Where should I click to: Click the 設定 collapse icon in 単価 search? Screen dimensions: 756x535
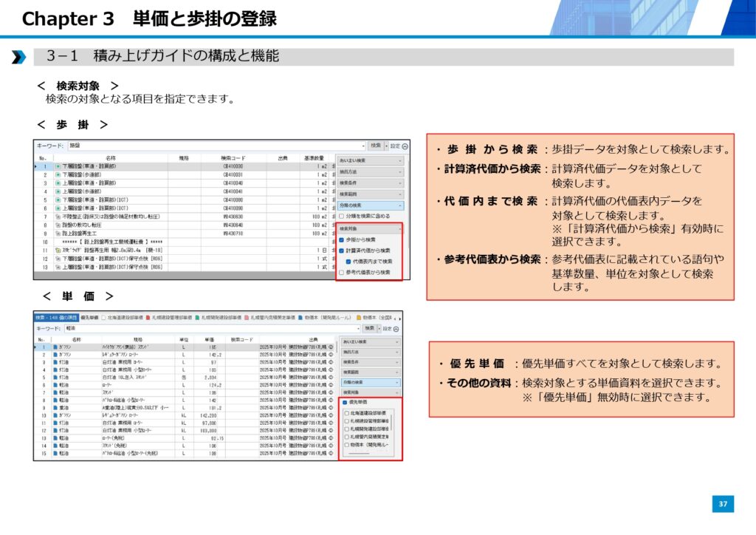click(396, 328)
